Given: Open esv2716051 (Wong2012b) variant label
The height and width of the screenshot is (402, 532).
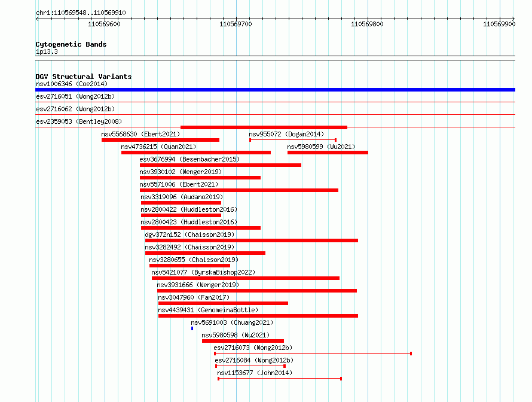Looking at the screenshot, I should click(x=75, y=96).
